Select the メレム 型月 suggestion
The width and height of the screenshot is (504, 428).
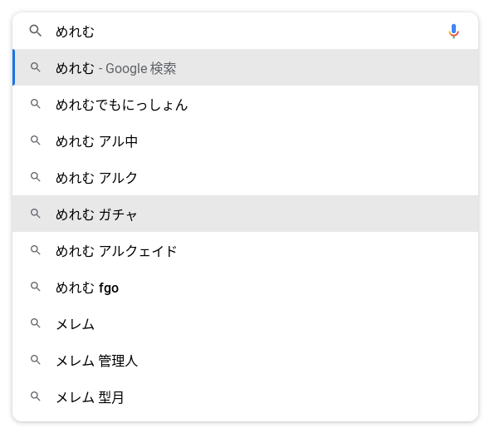[90, 397]
